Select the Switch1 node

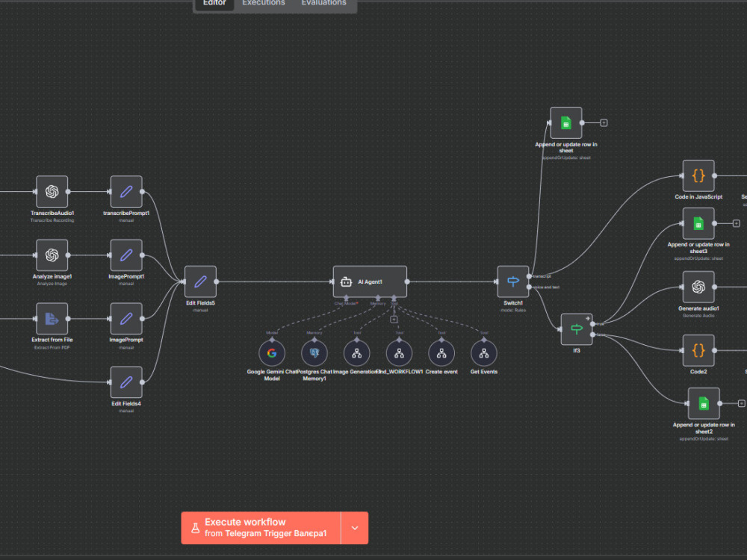[513, 281]
